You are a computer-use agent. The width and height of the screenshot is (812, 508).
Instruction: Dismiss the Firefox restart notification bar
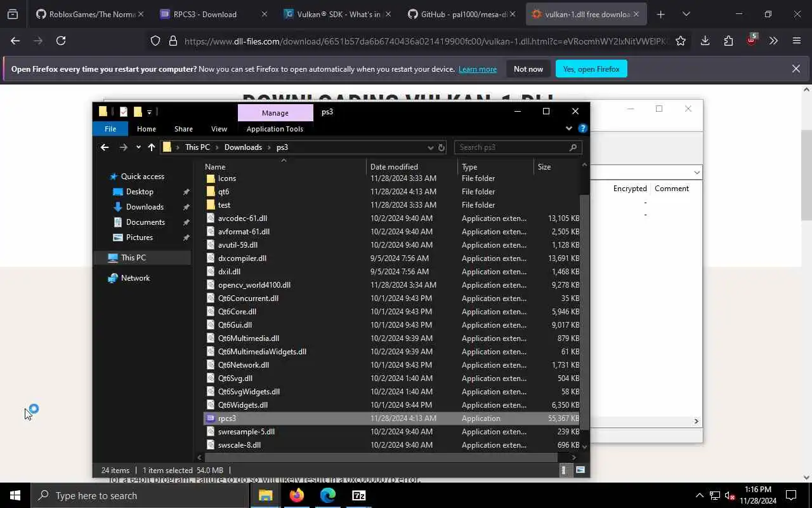point(796,69)
